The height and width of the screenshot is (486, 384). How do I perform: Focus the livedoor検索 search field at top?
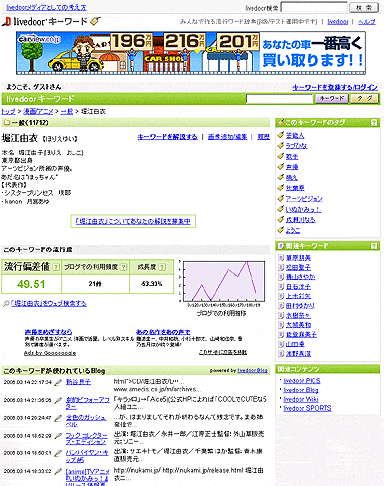point(314,7)
